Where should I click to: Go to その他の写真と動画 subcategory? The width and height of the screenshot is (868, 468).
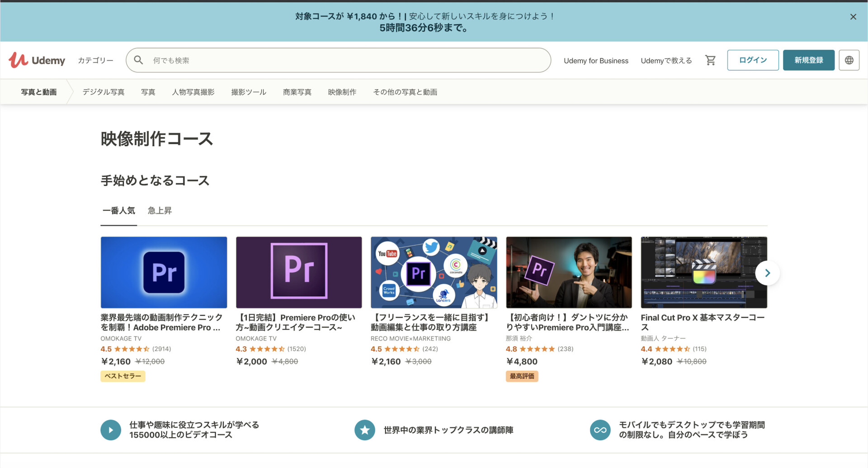click(405, 92)
